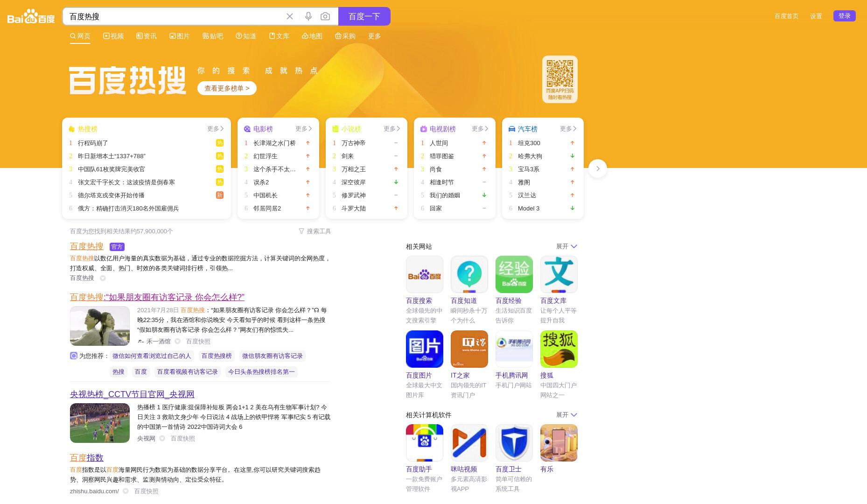Open car entry 坦克300

529,143
